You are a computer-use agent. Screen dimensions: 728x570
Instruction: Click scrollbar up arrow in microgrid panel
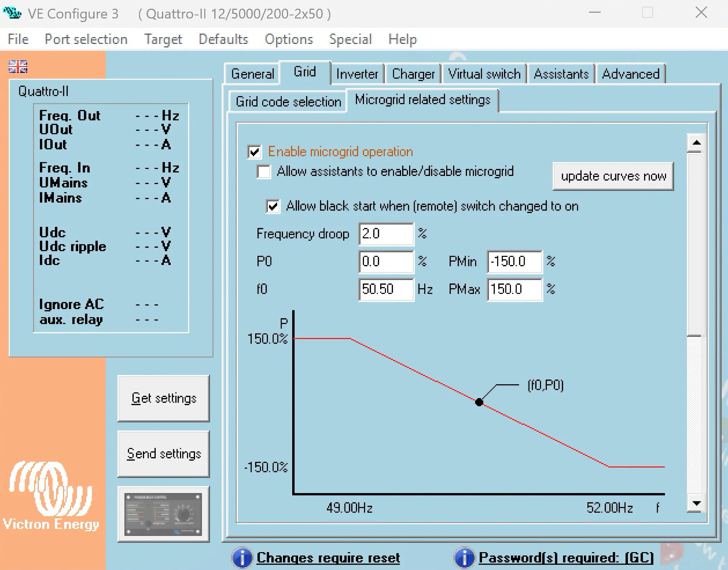pos(696,143)
